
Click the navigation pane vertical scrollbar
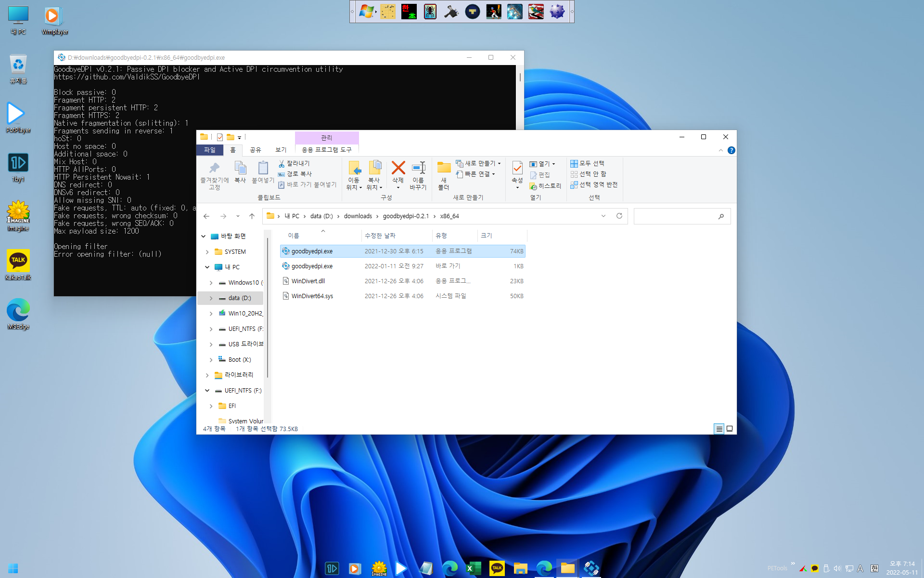coord(267,308)
